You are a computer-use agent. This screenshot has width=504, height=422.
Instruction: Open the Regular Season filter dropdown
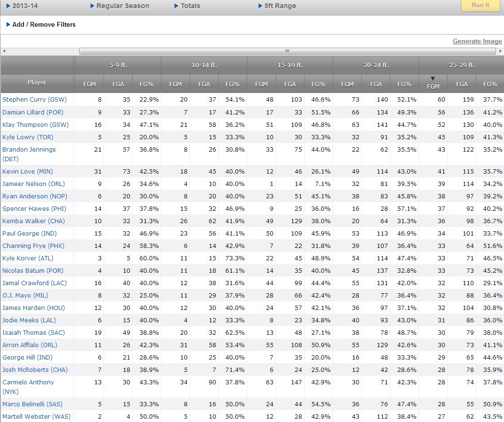pos(120,6)
